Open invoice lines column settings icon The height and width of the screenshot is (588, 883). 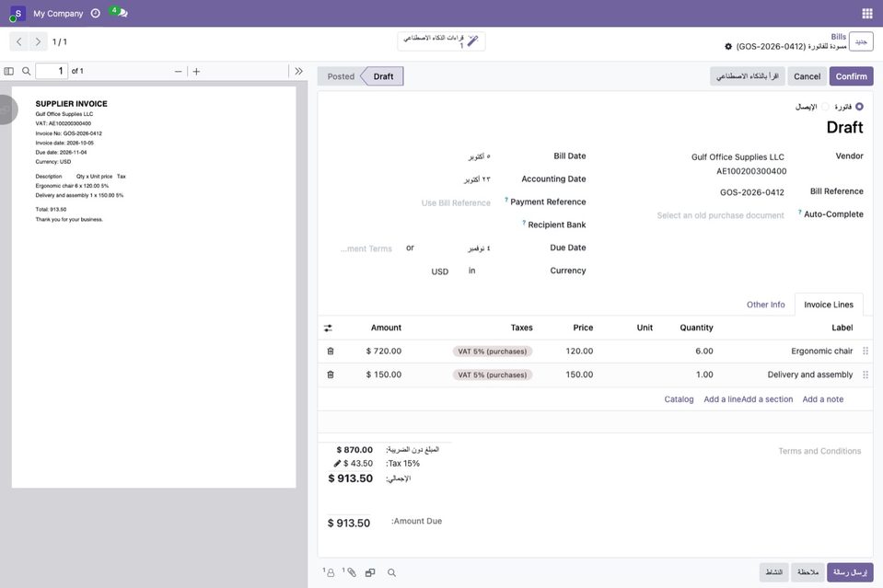(x=329, y=328)
